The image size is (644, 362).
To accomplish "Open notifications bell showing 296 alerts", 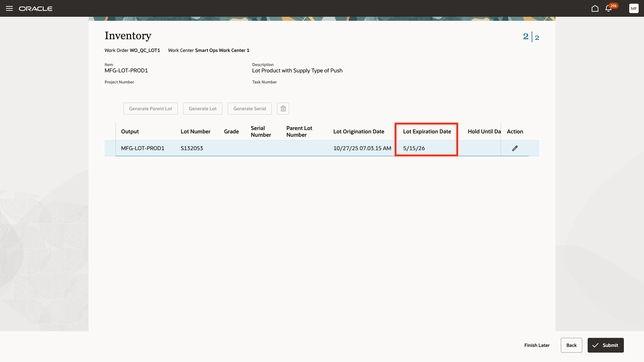I will 608,8.
